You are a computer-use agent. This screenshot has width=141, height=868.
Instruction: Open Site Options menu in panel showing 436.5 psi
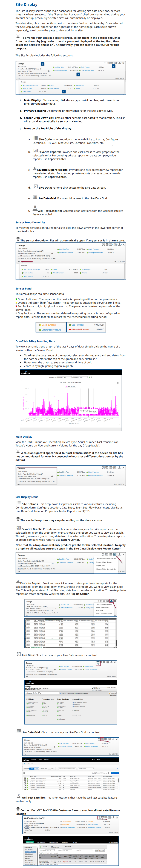click(112, 63)
